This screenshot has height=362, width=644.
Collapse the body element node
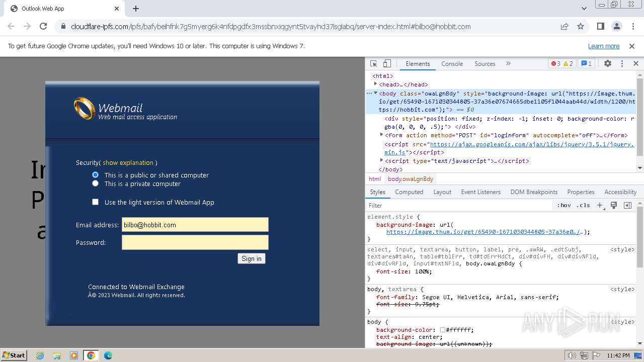375,93
